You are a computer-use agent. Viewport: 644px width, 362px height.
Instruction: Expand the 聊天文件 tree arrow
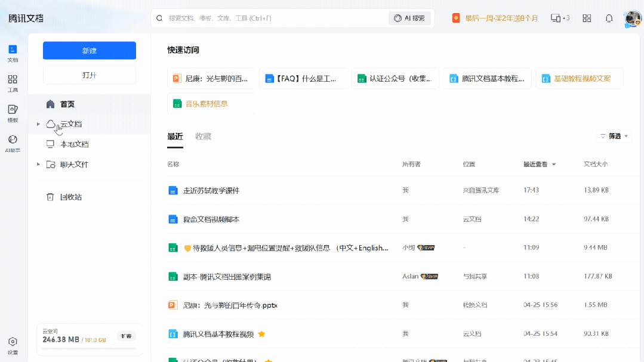click(38, 165)
